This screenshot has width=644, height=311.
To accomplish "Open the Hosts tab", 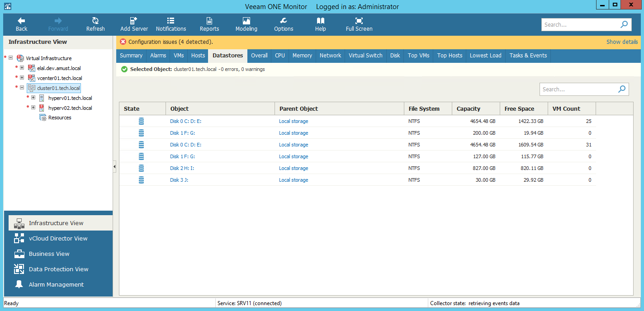I will [198, 56].
